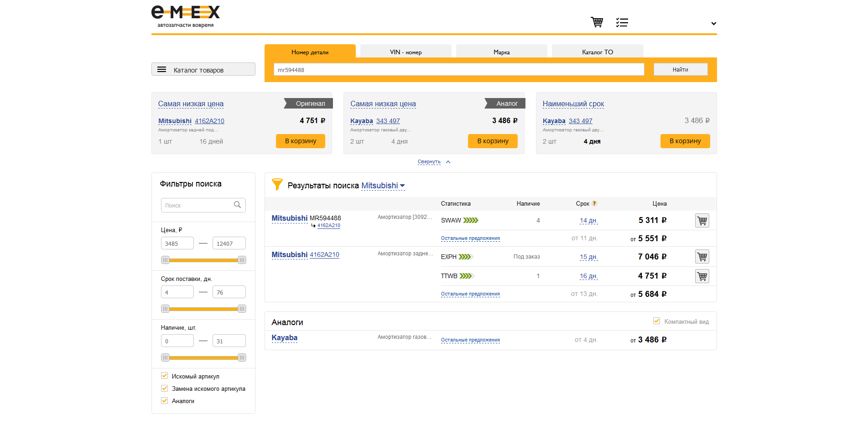Switch to the VIN - номер tab
This screenshot has width=868, height=430.
[406, 52]
